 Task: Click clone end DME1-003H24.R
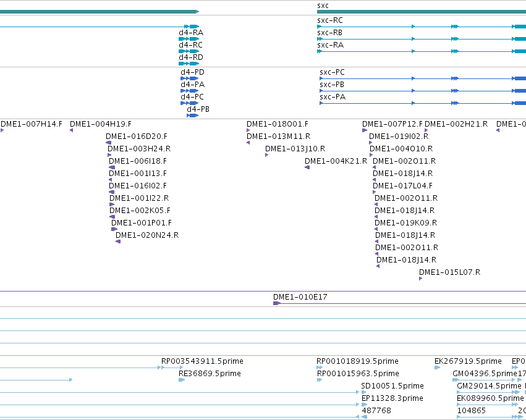(139, 149)
